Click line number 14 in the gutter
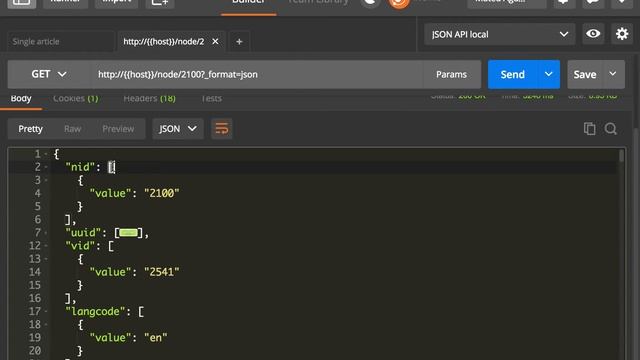The image size is (640, 360). tap(35, 272)
